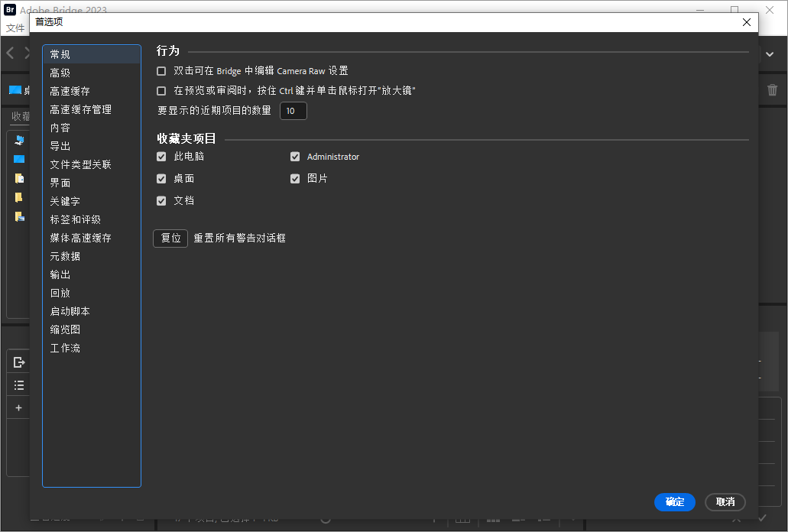
Task: Uncheck the 图片 favorites item
Action: point(295,178)
